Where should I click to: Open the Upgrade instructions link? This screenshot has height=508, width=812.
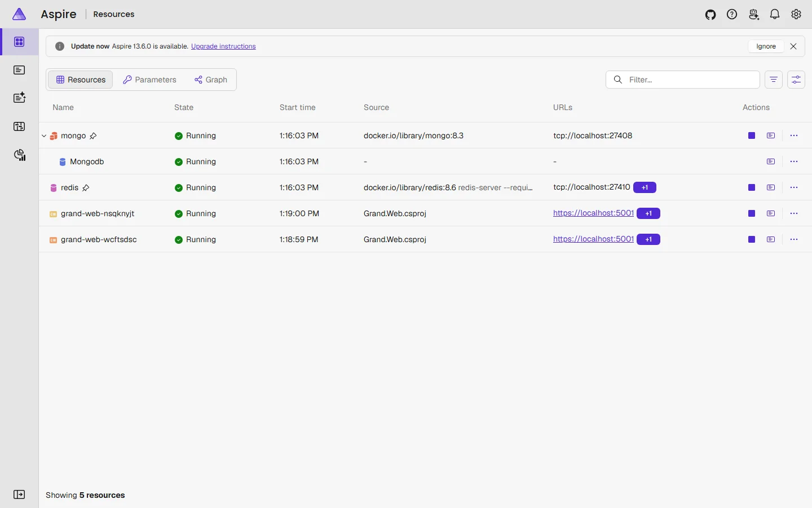point(223,46)
